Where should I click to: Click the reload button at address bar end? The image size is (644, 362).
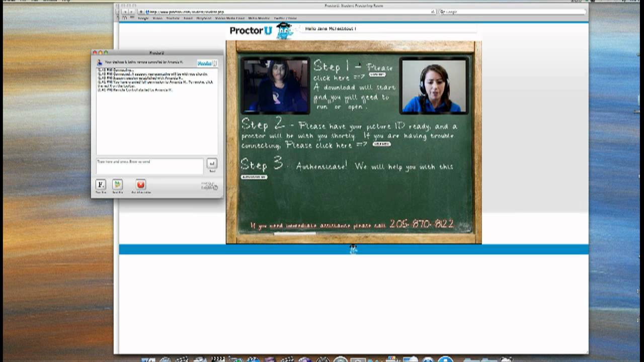pos(433,12)
